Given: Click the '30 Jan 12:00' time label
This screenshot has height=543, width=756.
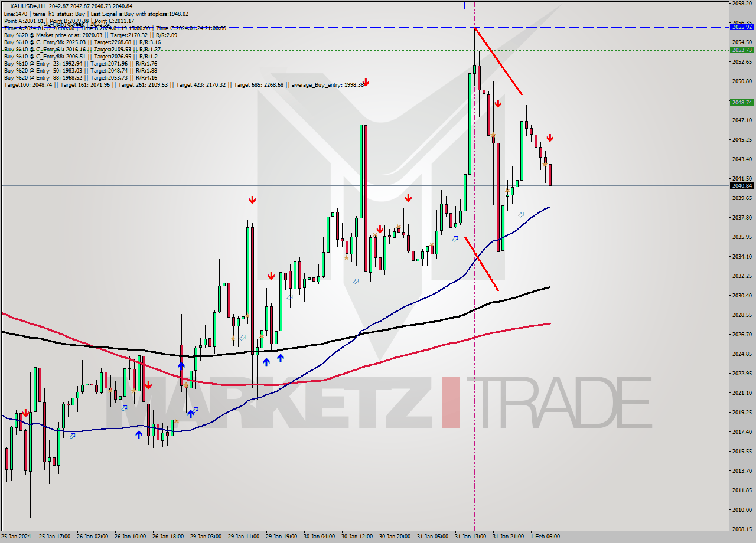Looking at the screenshot, I should point(357,537).
